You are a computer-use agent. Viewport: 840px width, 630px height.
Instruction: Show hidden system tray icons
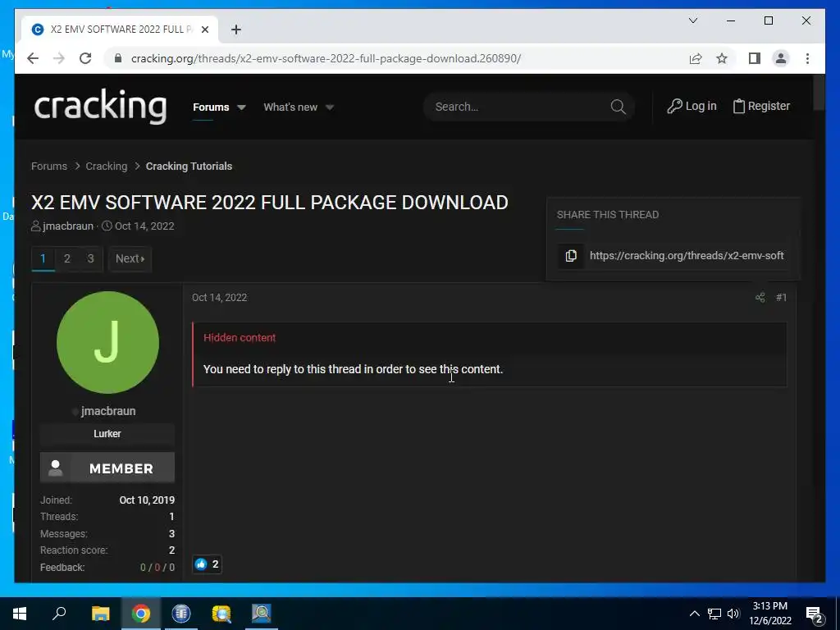point(694,614)
